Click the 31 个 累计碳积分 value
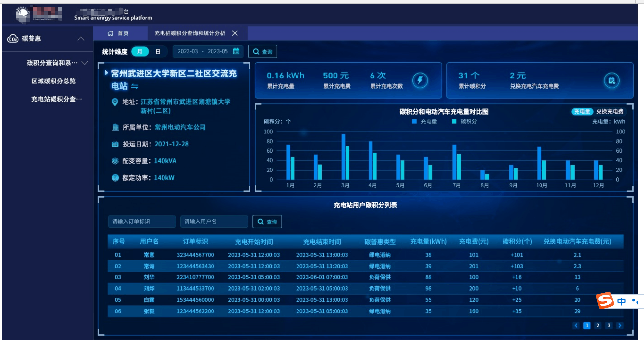 [469, 76]
